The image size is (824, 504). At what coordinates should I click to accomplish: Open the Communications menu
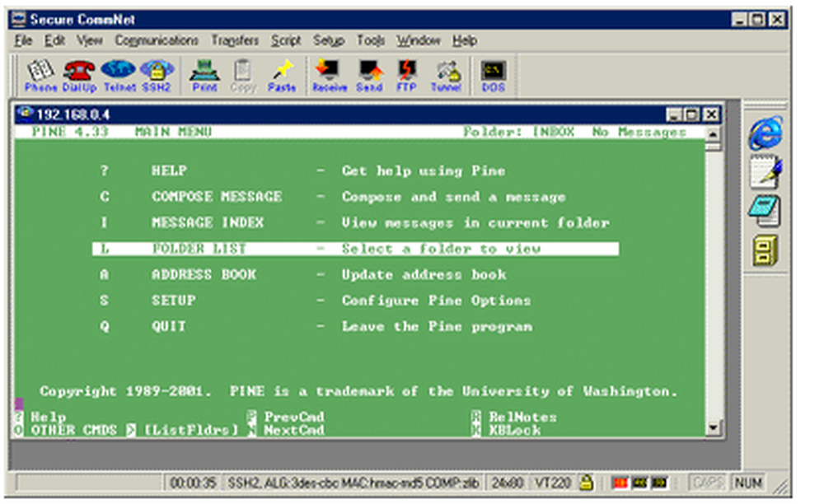157,40
